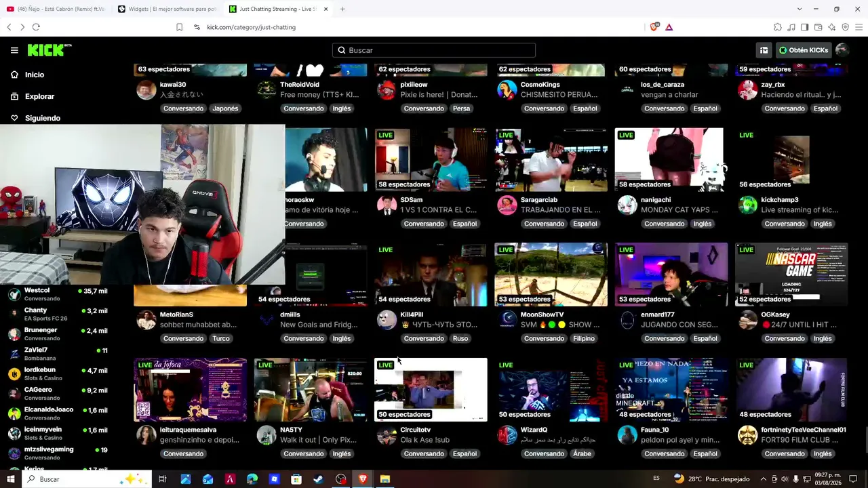Open the Leo AI sparkle icon
Image resolution: width=868 pixels, height=488 pixels.
(x=832, y=27)
